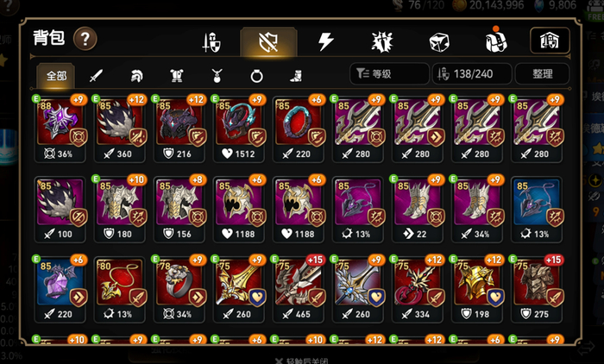Select the lightning bolt category icon
This screenshot has height=364, width=604.
(325, 41)
